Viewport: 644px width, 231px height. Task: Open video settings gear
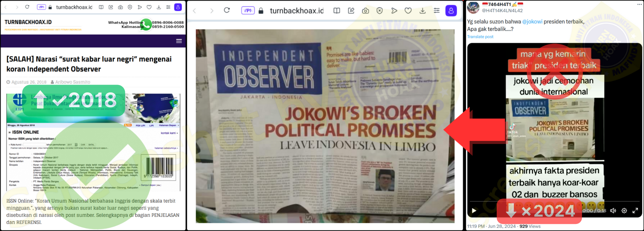pos(624,211)
